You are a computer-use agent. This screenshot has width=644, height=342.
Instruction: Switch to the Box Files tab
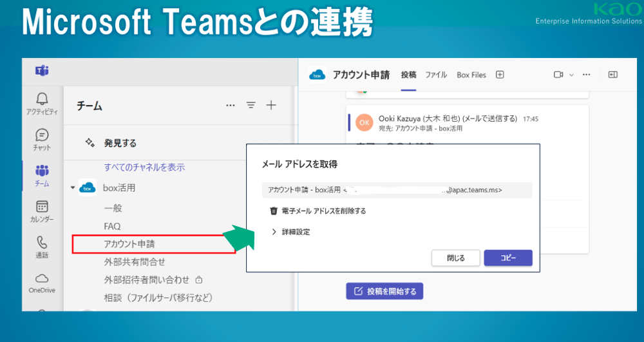(471, 75)
